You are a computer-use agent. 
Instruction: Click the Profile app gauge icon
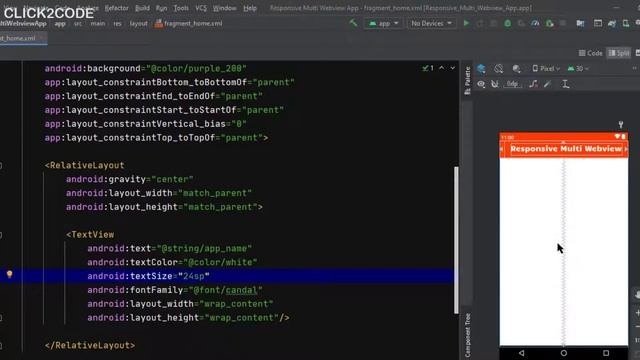535,24
